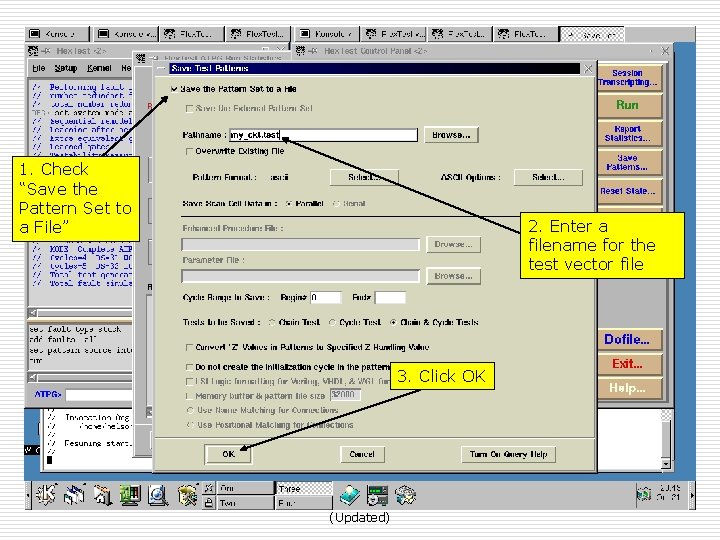Click the gear-like tray icon in panel
This screenshot has width=720, height=540.
point(405,495)
